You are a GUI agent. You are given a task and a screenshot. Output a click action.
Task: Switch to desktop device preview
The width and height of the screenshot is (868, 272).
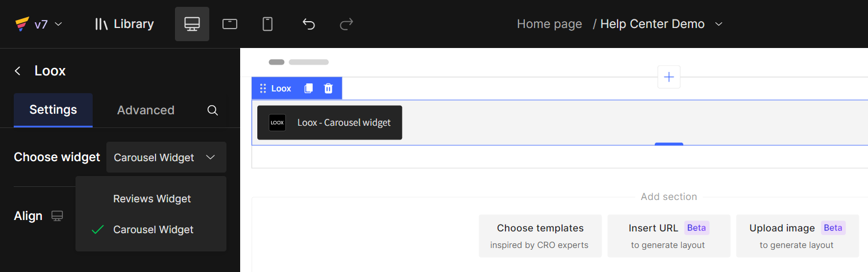[x=192, y=24]
